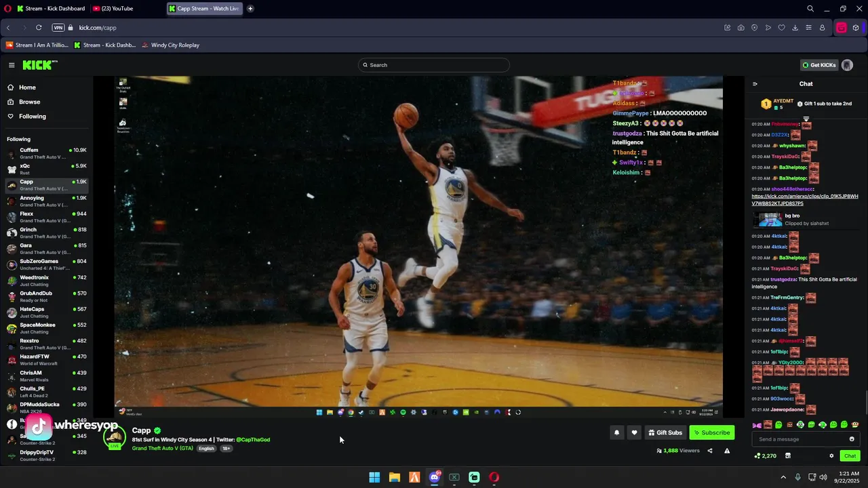The height and width of the screenshot is (488, 868).
Task: Click the microphone tray icon
Action: coord(797,477)
